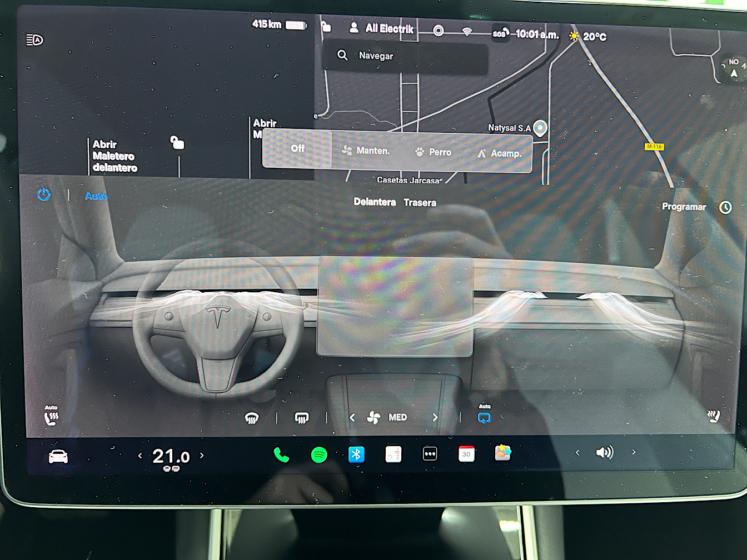Tap the 21.0 temperature value
Image resolution: width=747 pixels, height=560 pixels.
coord(171,457)
